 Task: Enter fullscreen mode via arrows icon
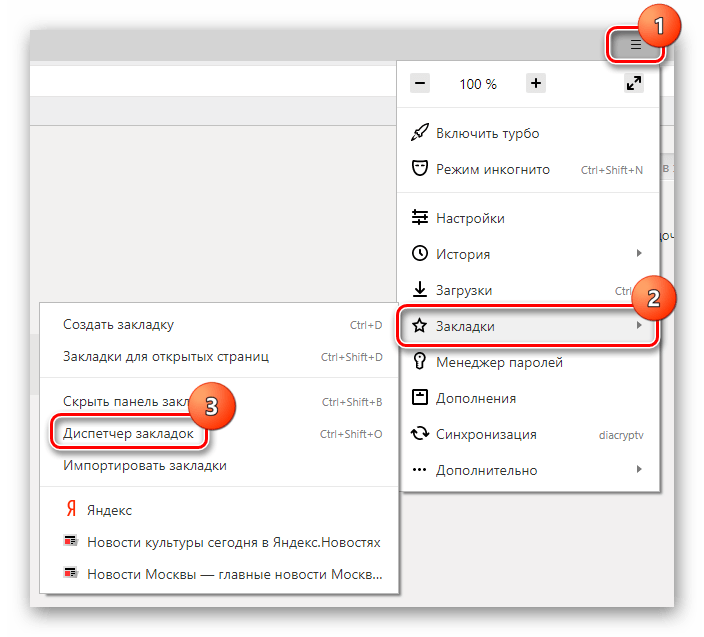point(634,83)
